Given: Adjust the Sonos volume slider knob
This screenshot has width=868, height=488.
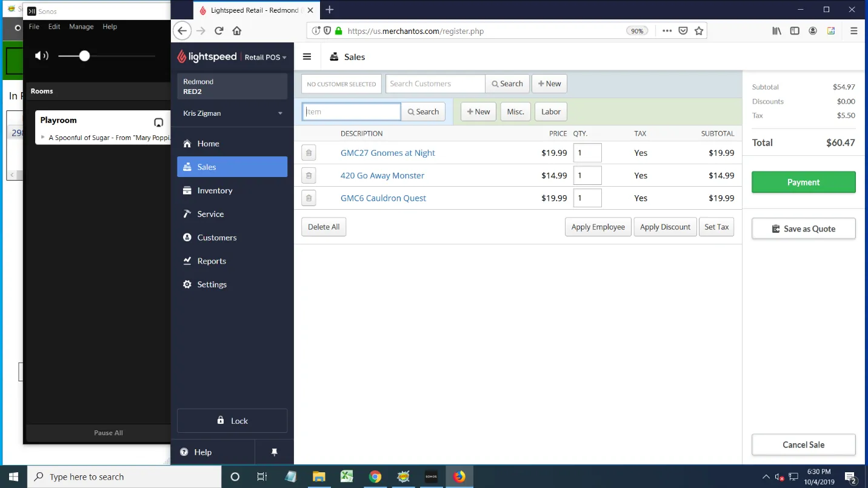Looking at the screenshot, I should pyautogui.click(x=84, y=56).
